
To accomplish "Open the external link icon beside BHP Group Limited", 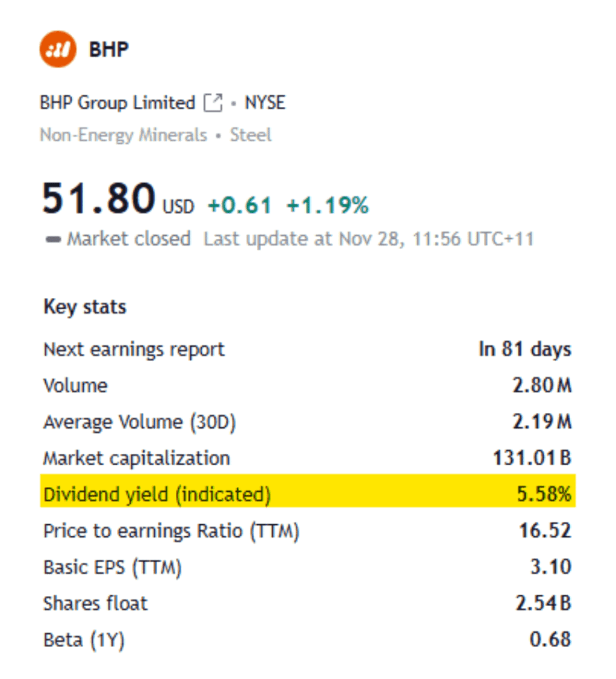I will pyautogui.click(x=213, y=104).
